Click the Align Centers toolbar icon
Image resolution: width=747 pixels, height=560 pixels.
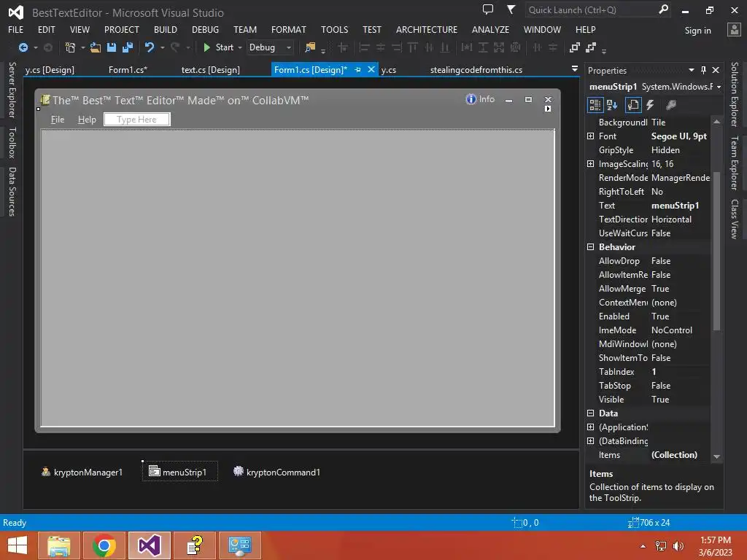[381, 47]
